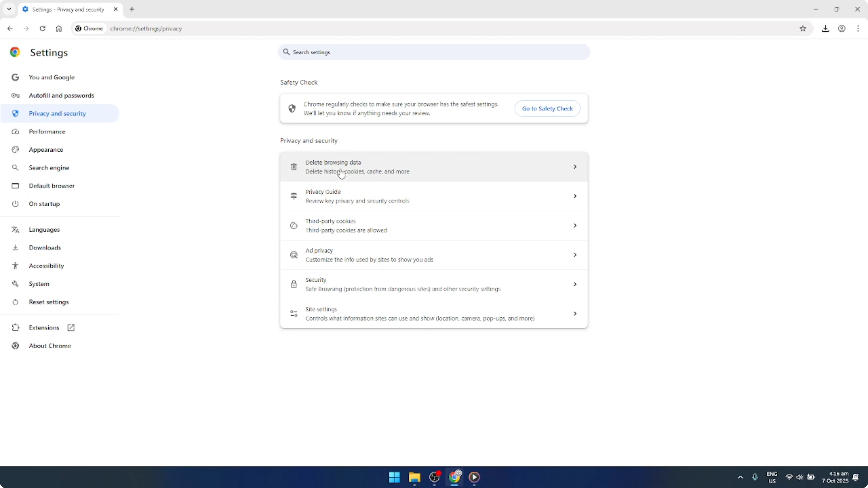Screen dimensions: 868x488
Task: Expand Site settings via its chevron
Action: tap(575, 313)
